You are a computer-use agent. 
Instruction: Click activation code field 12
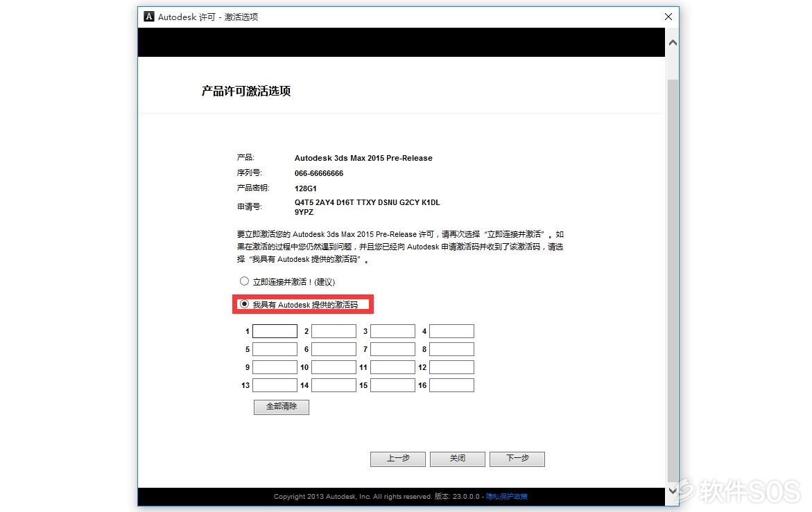(451, 367)
